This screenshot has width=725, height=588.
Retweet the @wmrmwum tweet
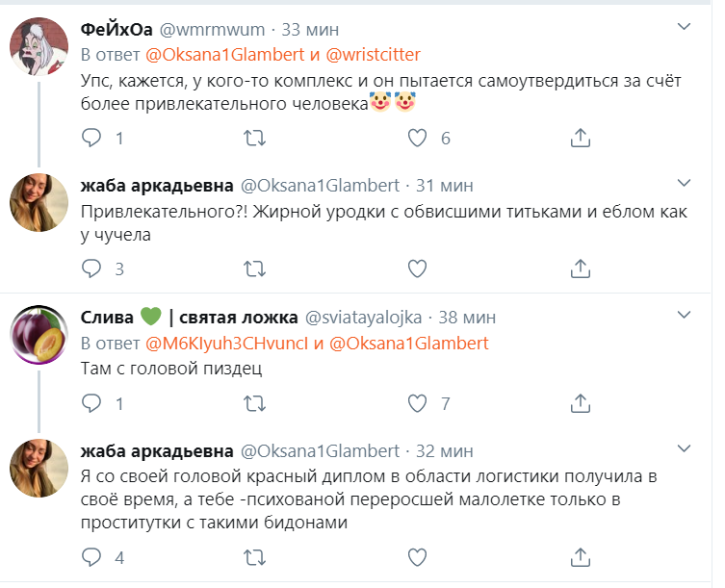tap(255, 138)
